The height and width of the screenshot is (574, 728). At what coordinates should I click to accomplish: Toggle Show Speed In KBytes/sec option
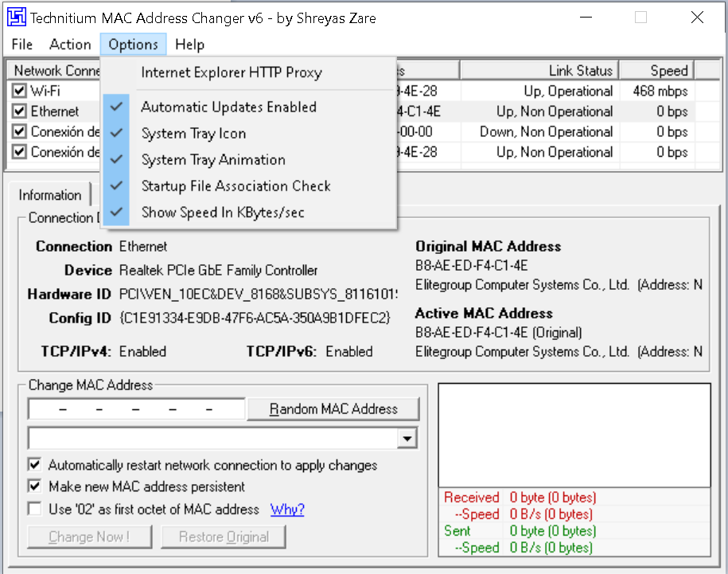coord(250,213)
